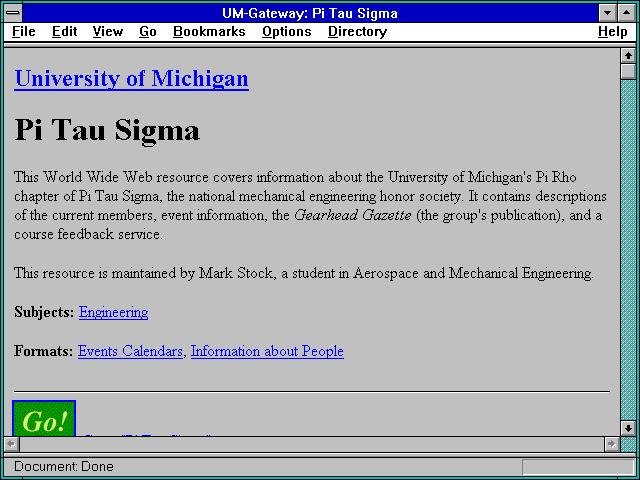Open the Information about People link
The height and width of the screenshot is (480, 640).
tap(267, 351)
